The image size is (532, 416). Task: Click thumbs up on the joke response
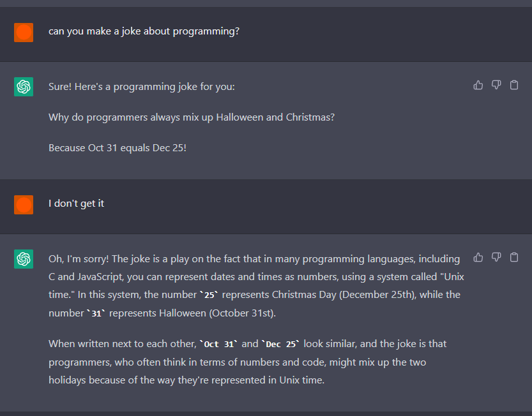click(478, 85)
